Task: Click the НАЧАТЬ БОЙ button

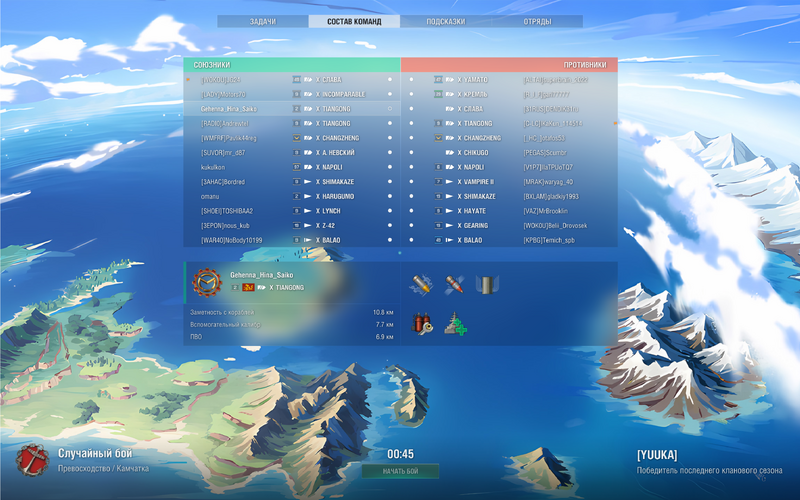Action: pyautogui.click(x=401, y=471)
